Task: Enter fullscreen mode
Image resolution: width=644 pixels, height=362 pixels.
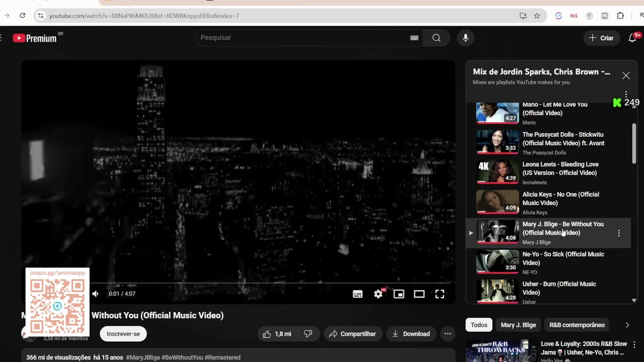Action: pyautogui.click(x=440, y=294)
